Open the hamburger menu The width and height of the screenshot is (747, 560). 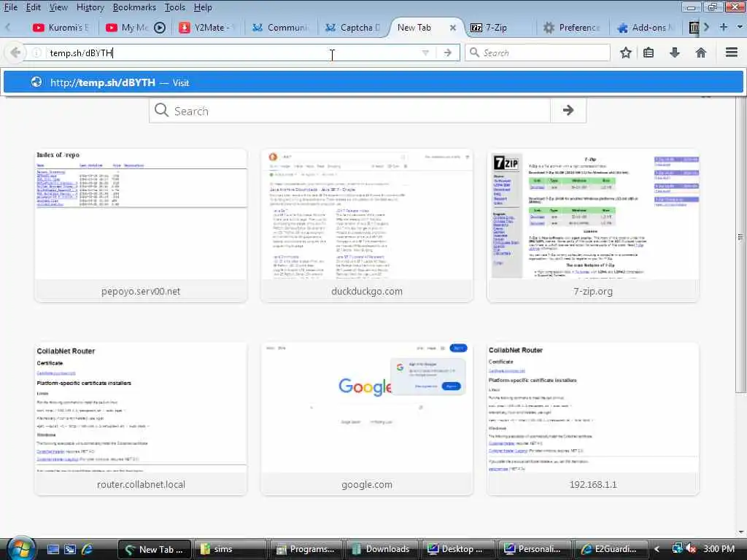(x=732, y=52)
